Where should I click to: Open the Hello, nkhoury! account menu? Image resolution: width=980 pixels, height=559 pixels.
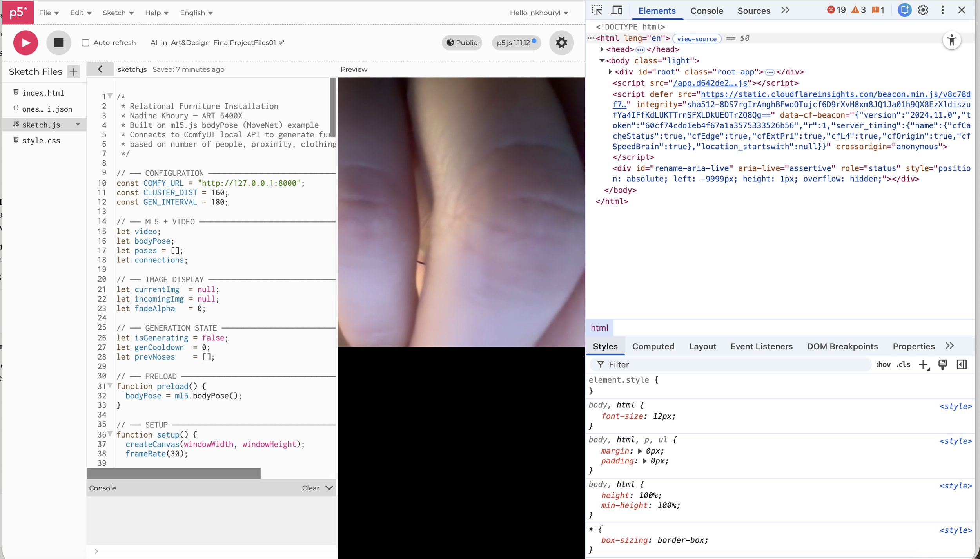tap(539, 13)
